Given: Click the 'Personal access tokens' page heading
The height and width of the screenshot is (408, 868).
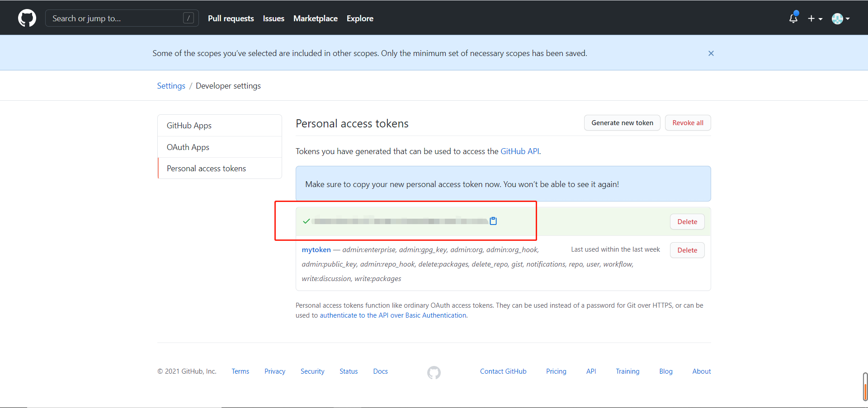Looking at the screenshot, I should pos(352,124).
